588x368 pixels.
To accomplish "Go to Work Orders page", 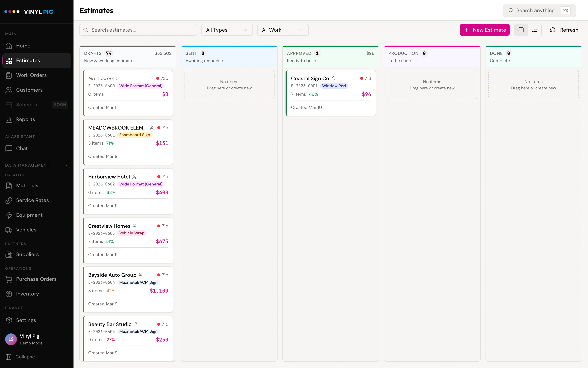I will tap(37, 75).
